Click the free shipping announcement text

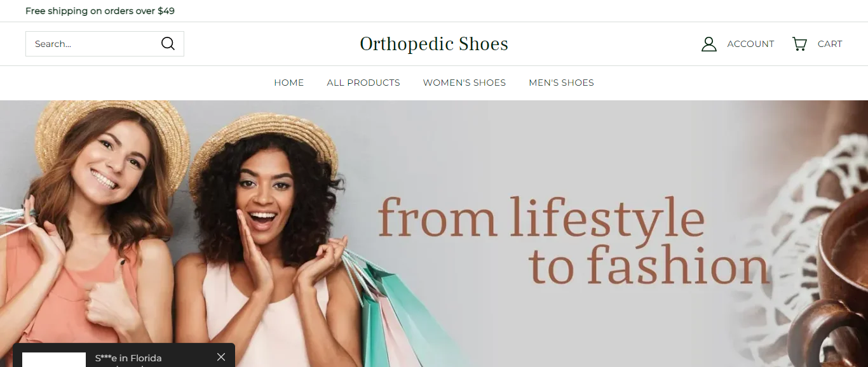pos(100,11)
